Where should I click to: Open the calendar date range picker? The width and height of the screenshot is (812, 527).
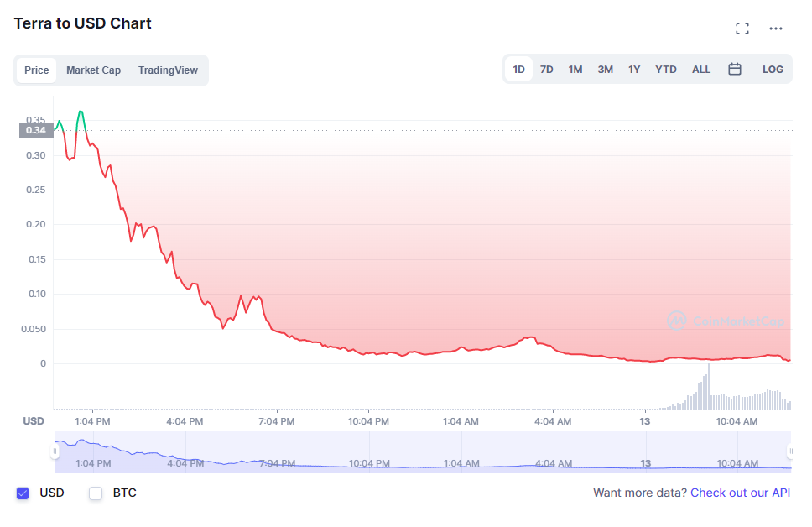(x=734, y=70)
